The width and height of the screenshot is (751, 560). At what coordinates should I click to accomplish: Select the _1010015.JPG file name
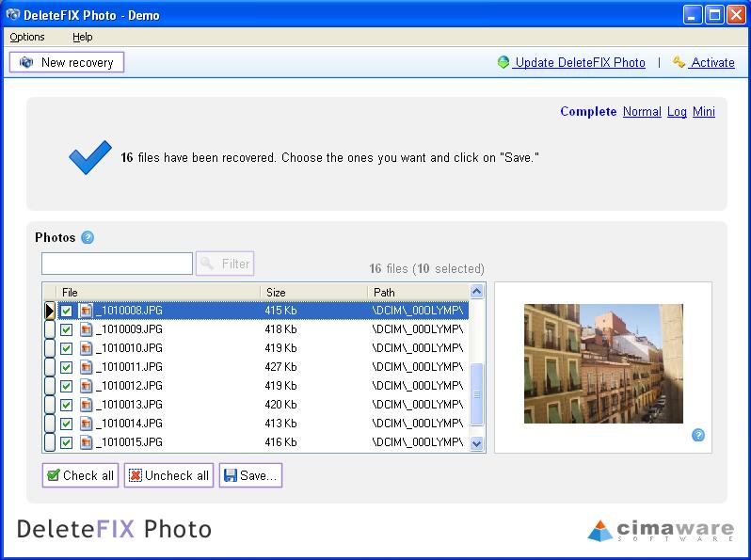pos(129,442)
